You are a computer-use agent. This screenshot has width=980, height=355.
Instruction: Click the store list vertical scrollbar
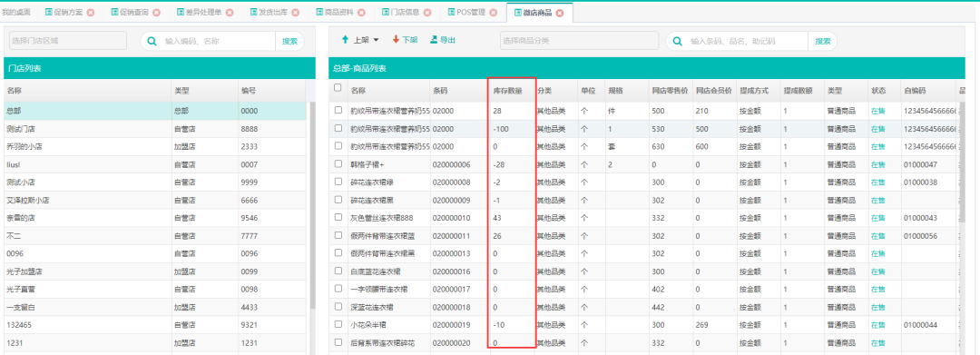pyautogui.click(x=312, y=206)
